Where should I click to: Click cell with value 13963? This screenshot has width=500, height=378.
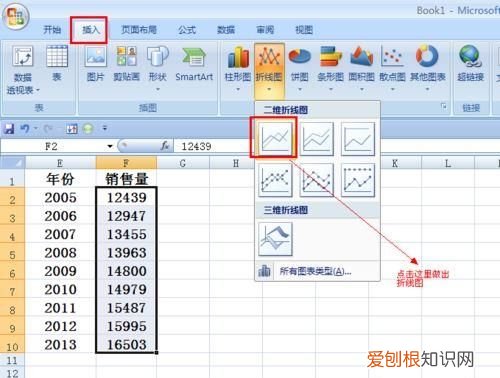(126, 253)
